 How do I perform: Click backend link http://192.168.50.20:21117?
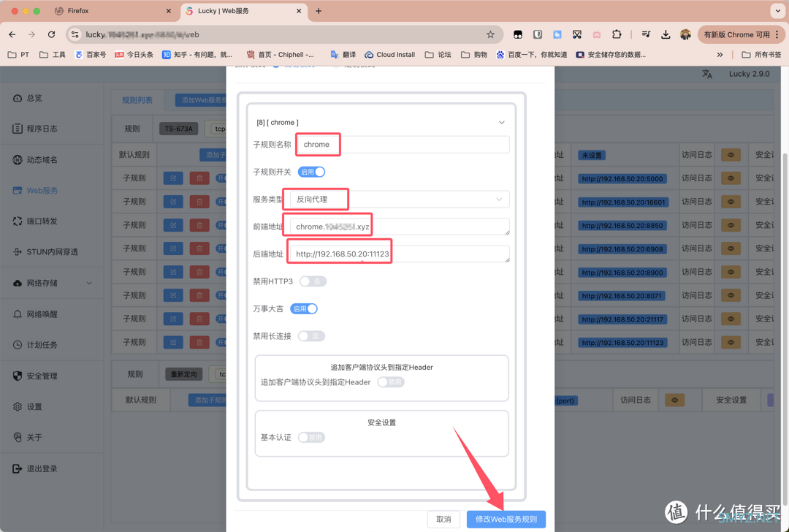pos(622,319)
